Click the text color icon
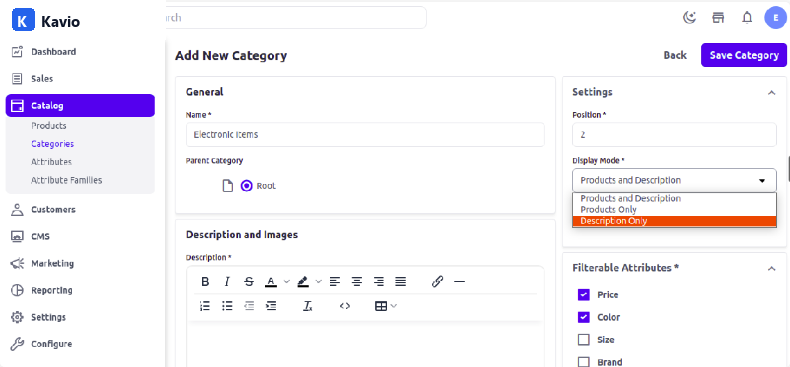Viewport: 790px width, 367px height. tap(271, 281)
